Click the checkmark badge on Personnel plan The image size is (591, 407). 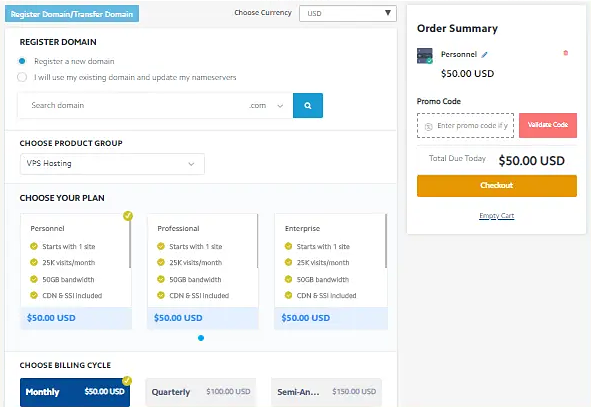[128, 216]
